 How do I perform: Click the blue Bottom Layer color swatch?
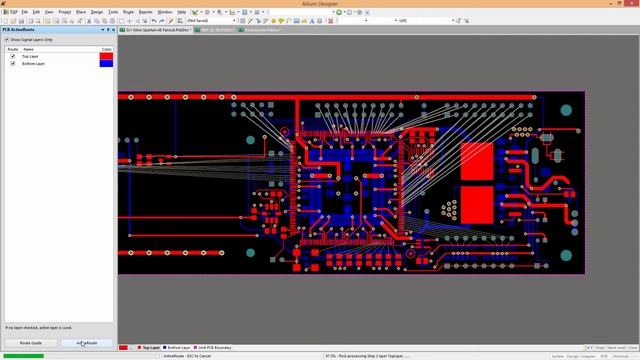coord(106,64)
